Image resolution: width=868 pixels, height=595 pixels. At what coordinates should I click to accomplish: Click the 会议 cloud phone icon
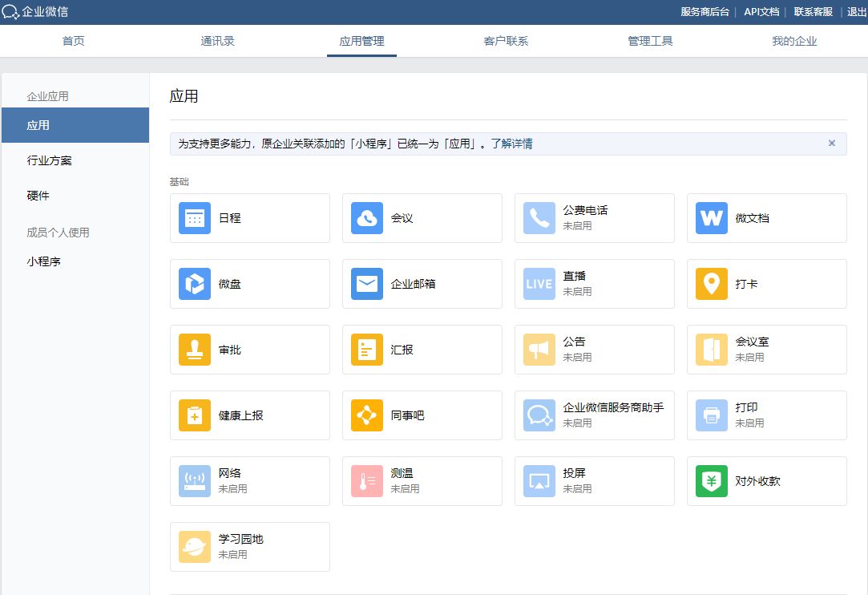[x=367, y=218]
